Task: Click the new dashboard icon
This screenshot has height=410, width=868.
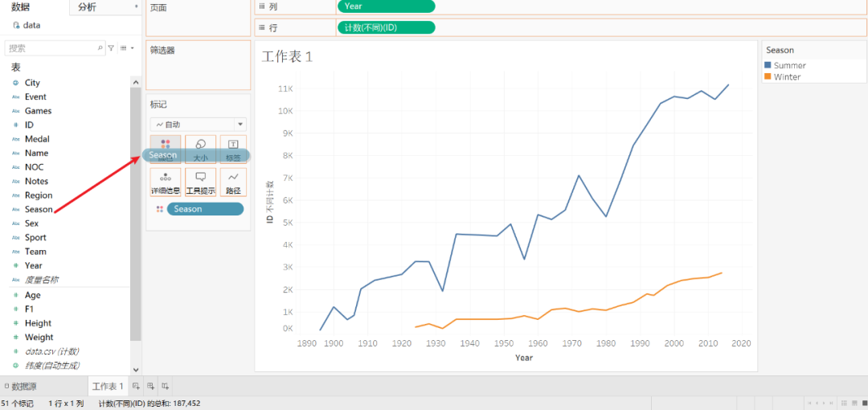Action: point(150,387)
